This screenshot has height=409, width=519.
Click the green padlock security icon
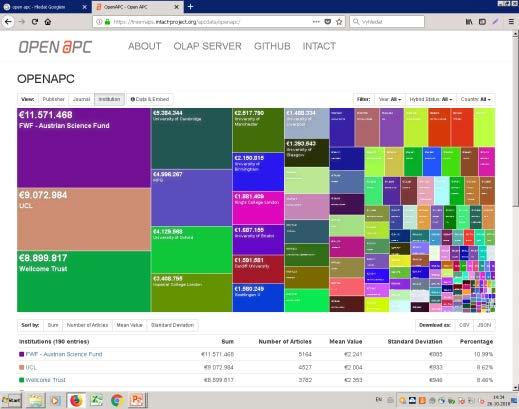(x=107, y=22)
